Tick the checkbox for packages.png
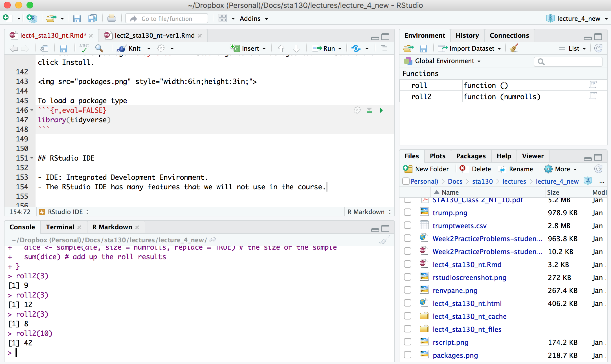Image resolution: width=611 pixels, height=364 pixels. tap(407, 355)
